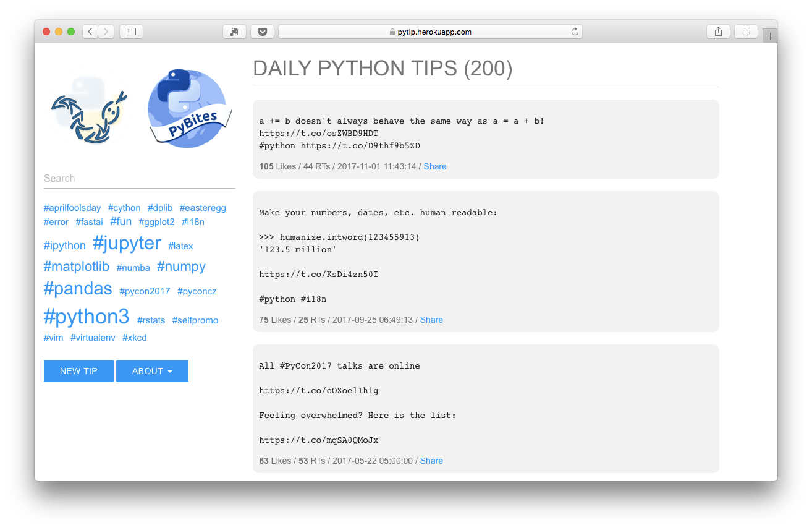This screenshot has height=530, width=812.
Task: Show all tabs overview icon
Action: pos(746,32)
